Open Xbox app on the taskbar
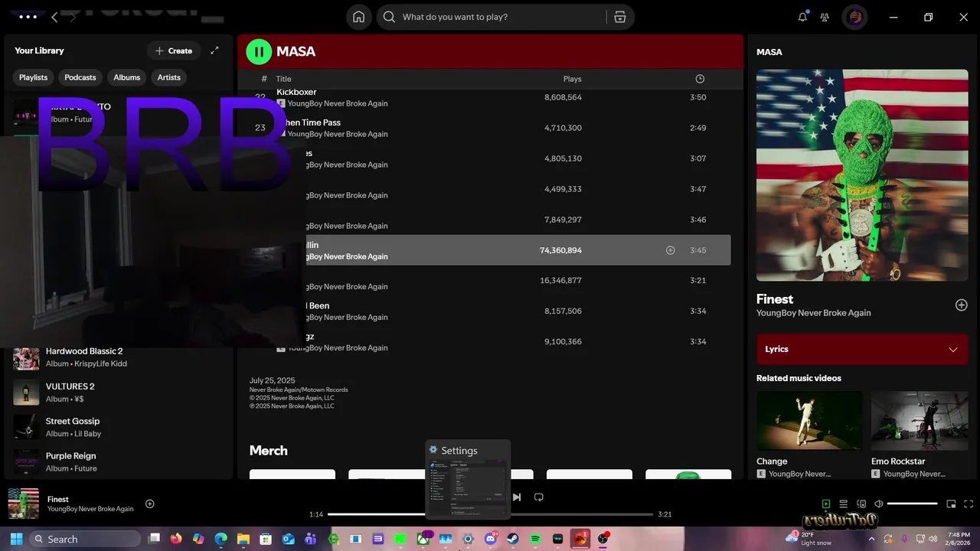Viewport: 980px width, 551px height. 423,539
